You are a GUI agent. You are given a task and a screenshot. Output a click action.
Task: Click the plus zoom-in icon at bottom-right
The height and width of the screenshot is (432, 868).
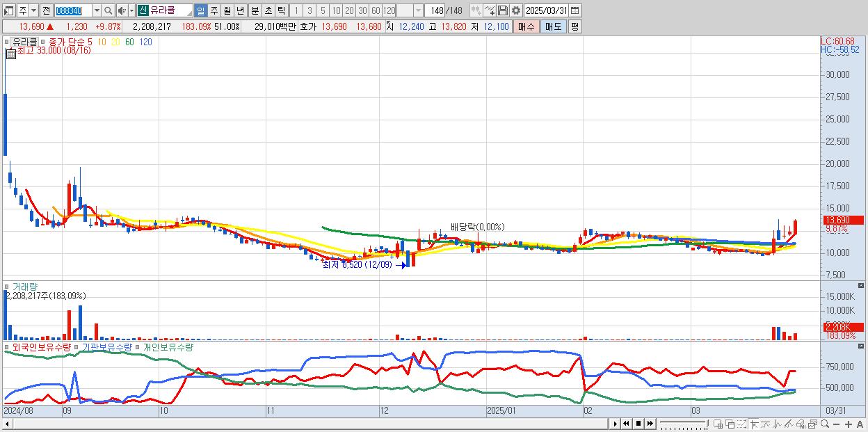click(848, 424)
